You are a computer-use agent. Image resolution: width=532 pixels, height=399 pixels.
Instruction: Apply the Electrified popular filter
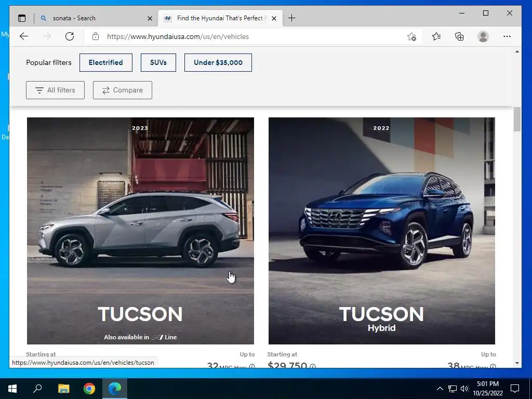point(106,62)
